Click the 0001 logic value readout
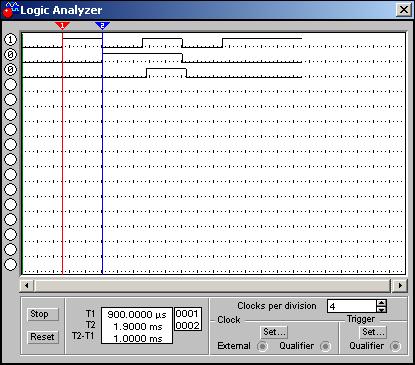Viewport: 415px width, 365px height. coord(188,313)
